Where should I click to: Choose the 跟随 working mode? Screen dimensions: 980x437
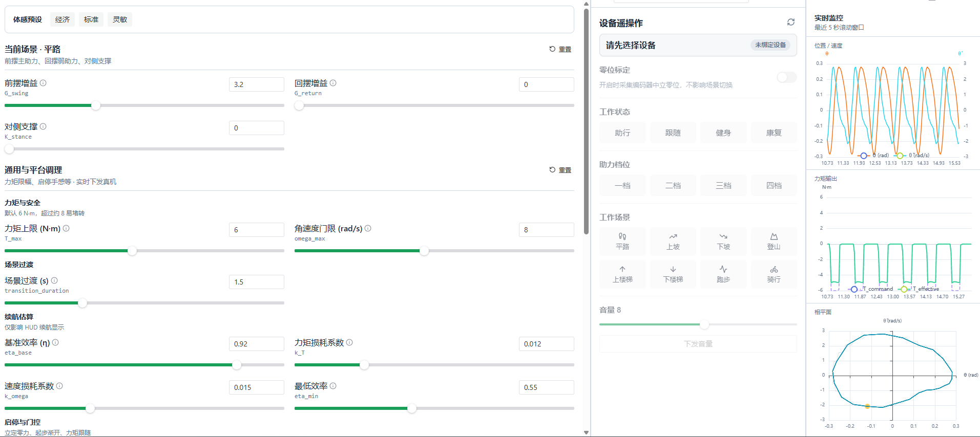pos(673,133)
